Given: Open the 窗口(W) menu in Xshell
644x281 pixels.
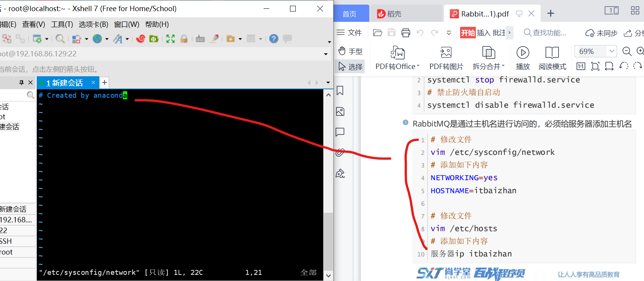Looking at the screenshot, I should [127, 25].
